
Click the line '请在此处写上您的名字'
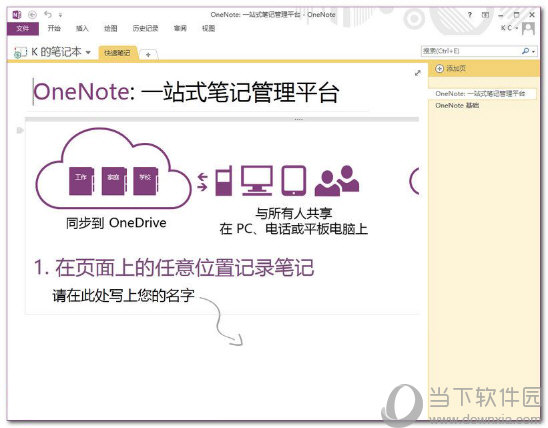[x=123, y=296]
